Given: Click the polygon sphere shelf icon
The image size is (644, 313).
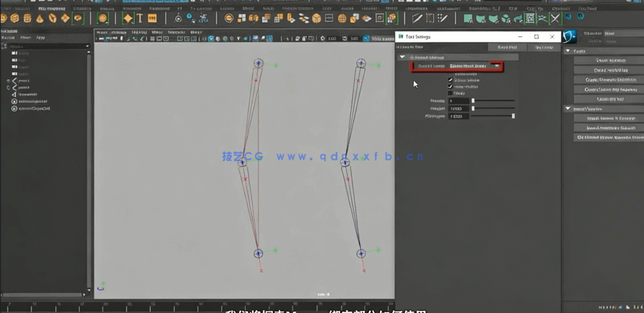Looking at the screenshot, I should click(4, 19).
